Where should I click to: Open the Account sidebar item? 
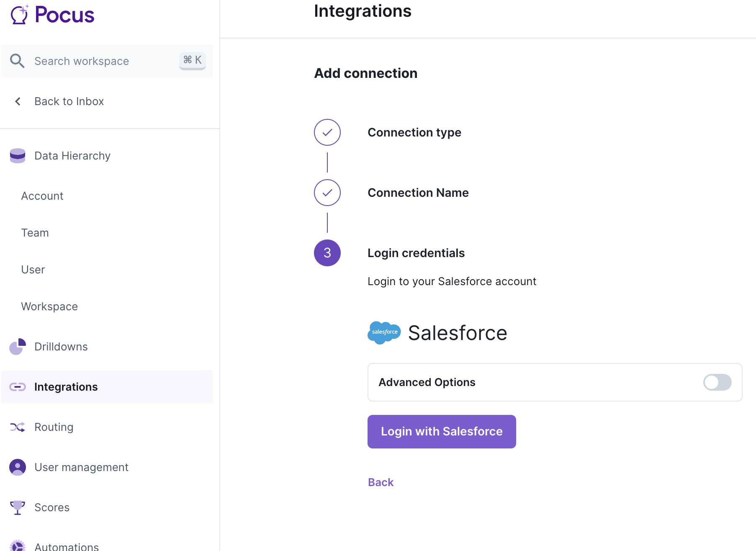pyautogui.click(x=42, y=196)
